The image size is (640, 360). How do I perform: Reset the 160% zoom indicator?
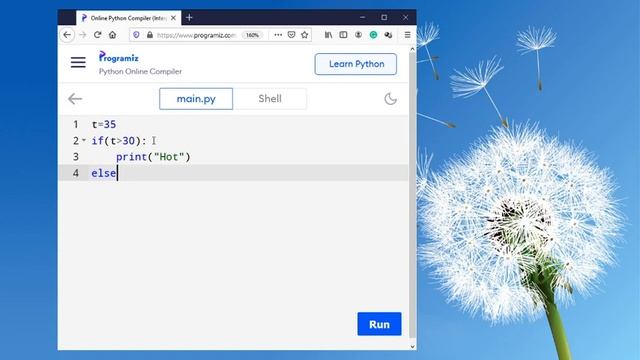click(252, 35)
